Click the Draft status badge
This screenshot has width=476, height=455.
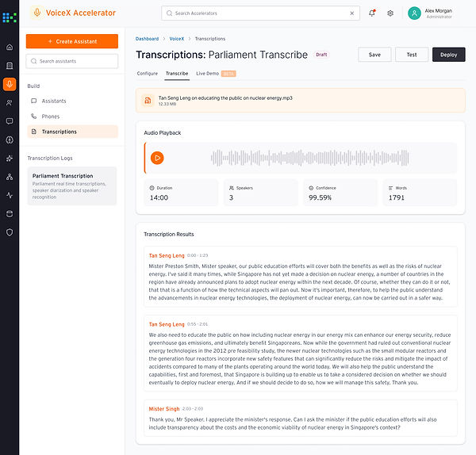321,55
